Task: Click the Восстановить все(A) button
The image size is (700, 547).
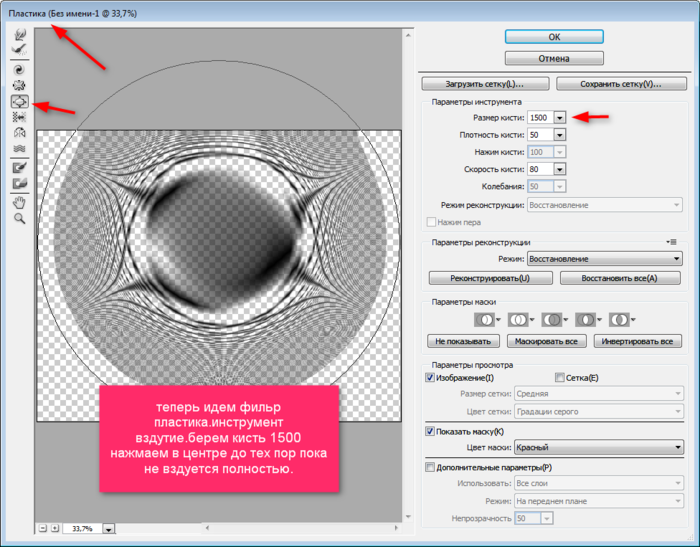Action: click(x=620, y=278)
